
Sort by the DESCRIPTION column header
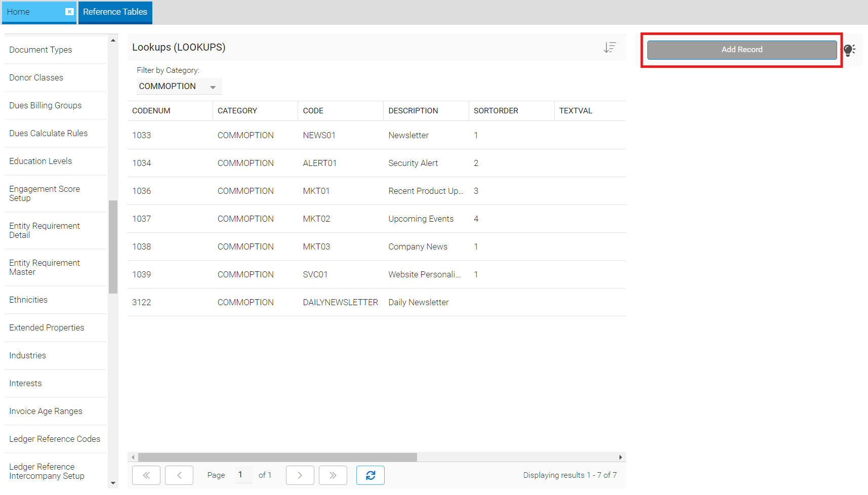coord(426,111)
